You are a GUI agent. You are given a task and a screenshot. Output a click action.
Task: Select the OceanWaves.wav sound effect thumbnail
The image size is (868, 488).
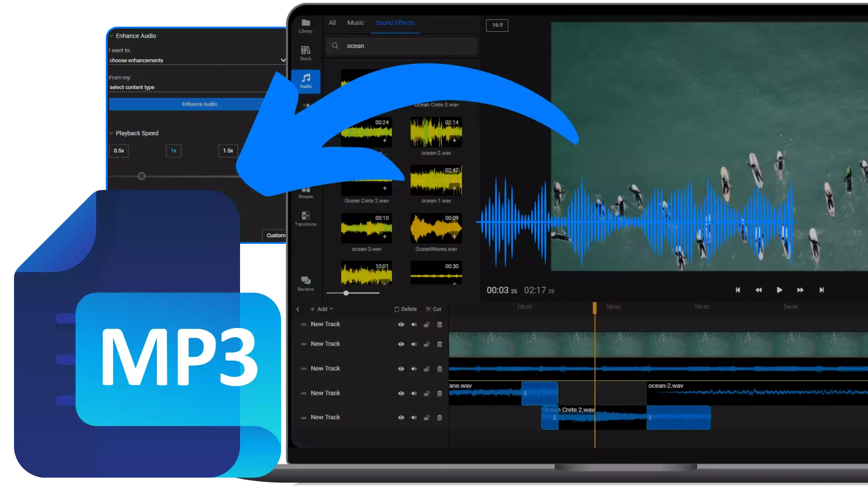[x=436, y=229]
